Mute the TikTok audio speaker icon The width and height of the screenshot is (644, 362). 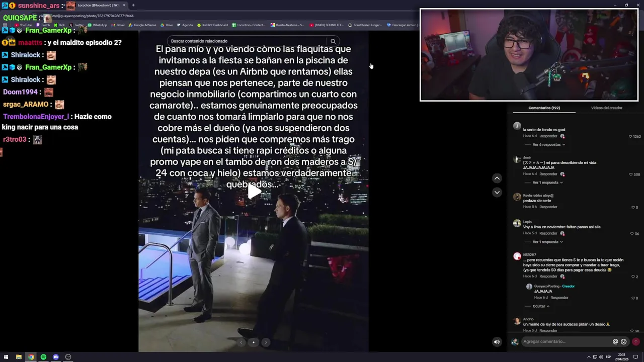tap(497, 342)
